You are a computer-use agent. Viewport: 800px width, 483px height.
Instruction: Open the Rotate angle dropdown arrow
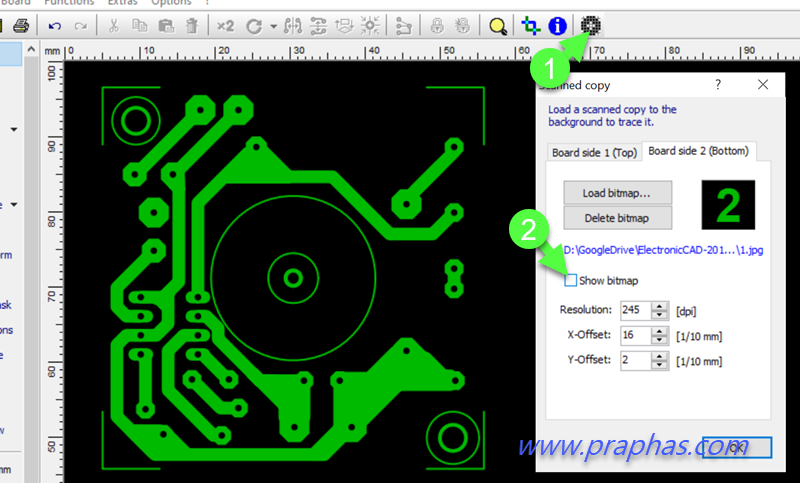point(273,25)
